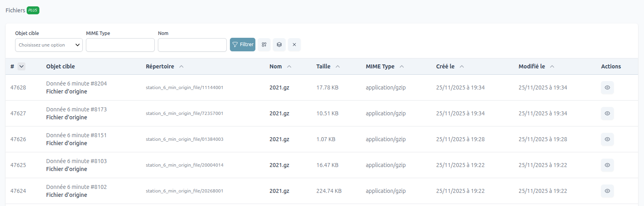Sort table by Taille column arrow
Viewport: 644px width, 206px height.
pos(338,66)
